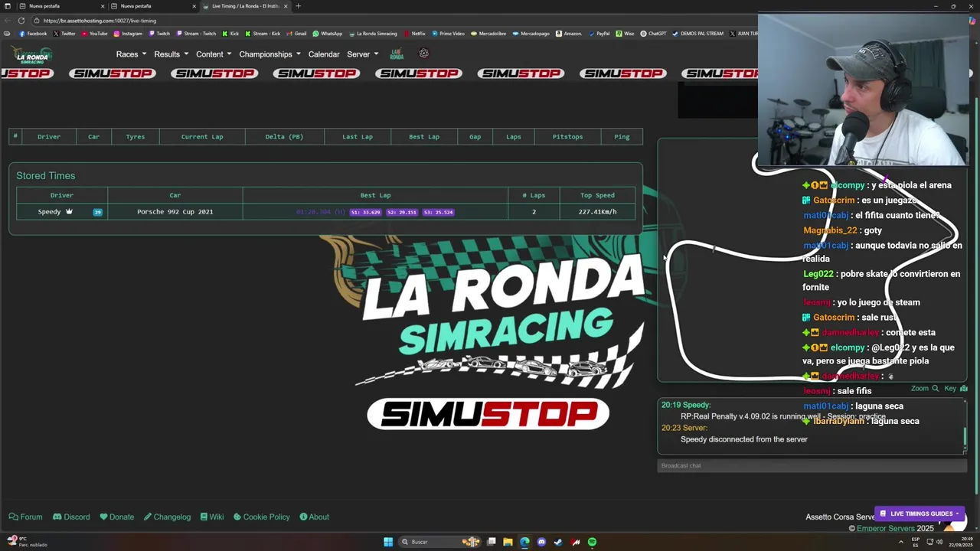
Task: Click the Top Speed column header
Action: [x=597, y=195]
